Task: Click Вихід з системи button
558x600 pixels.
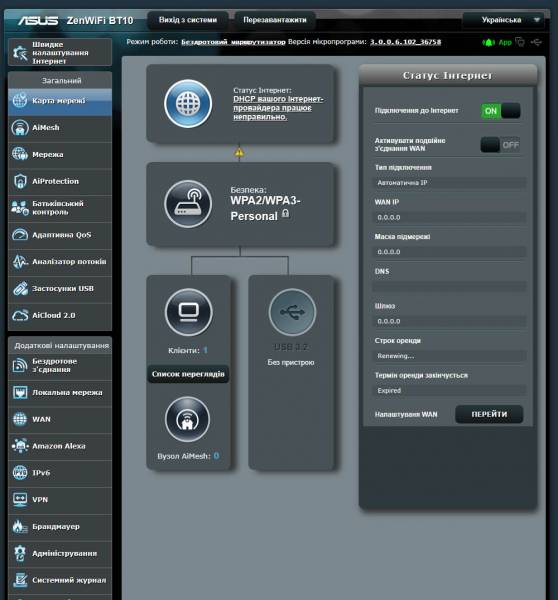Action: pos(188,20)
